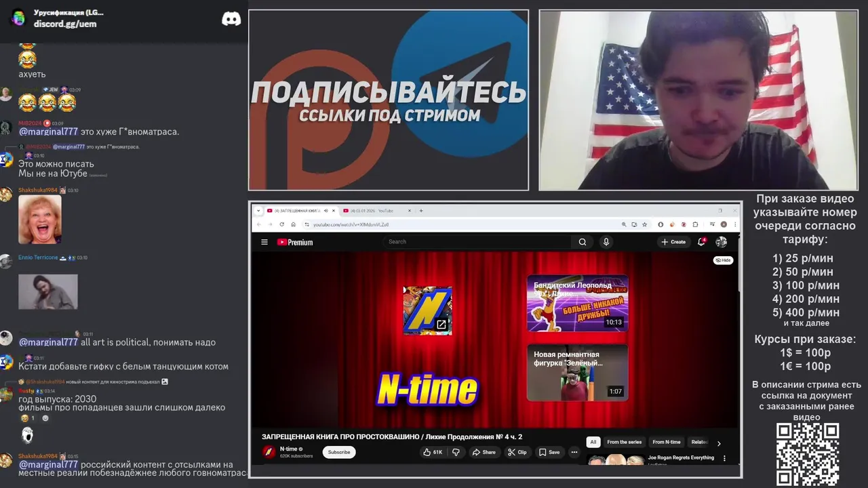Click the scream emoji reaction in chat
Screen dimensions: 868x488
(27, 434)
